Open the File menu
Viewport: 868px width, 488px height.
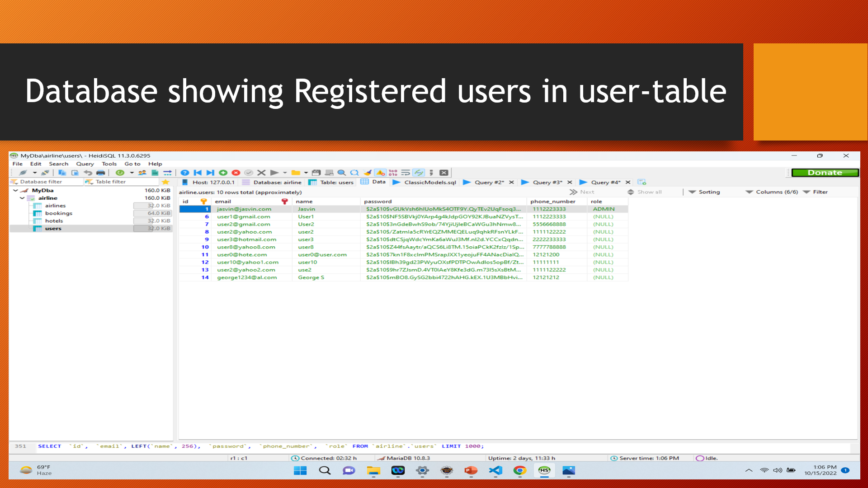coord(18,164)
